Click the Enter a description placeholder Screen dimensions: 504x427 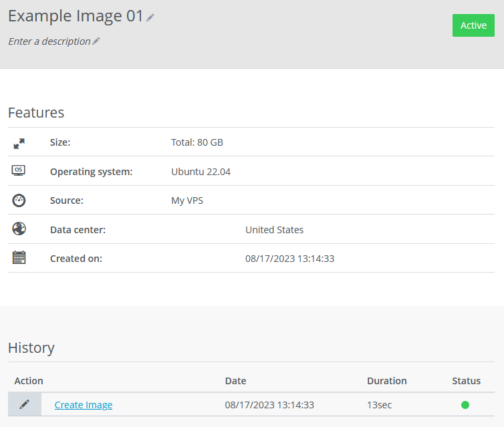pyautogui.click(x=49, y=41)
